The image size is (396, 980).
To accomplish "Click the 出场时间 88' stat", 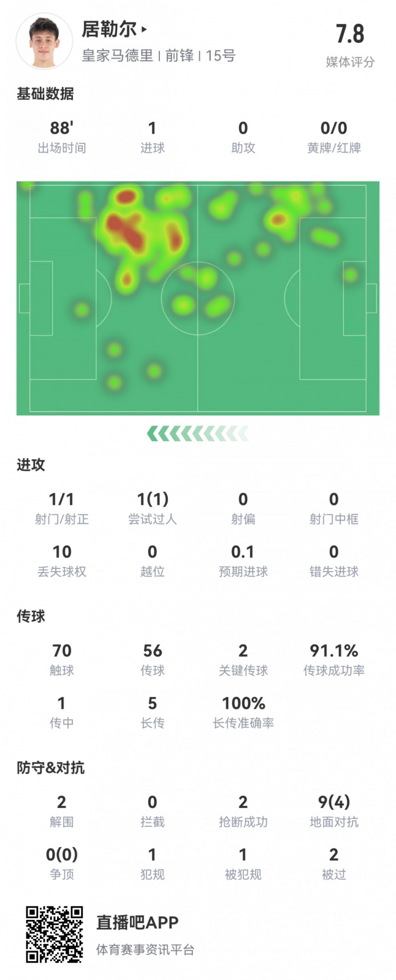I will [x=62, y=136].
